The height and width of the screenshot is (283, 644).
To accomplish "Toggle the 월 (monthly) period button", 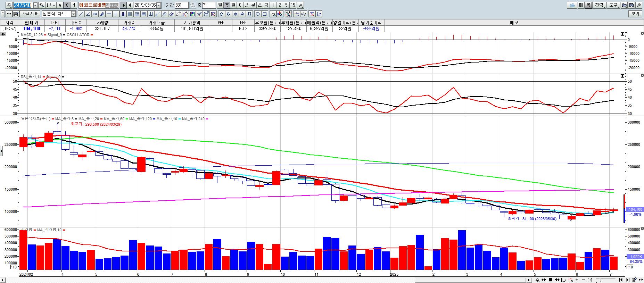I will pyautogui.click(x=233, y=5).
